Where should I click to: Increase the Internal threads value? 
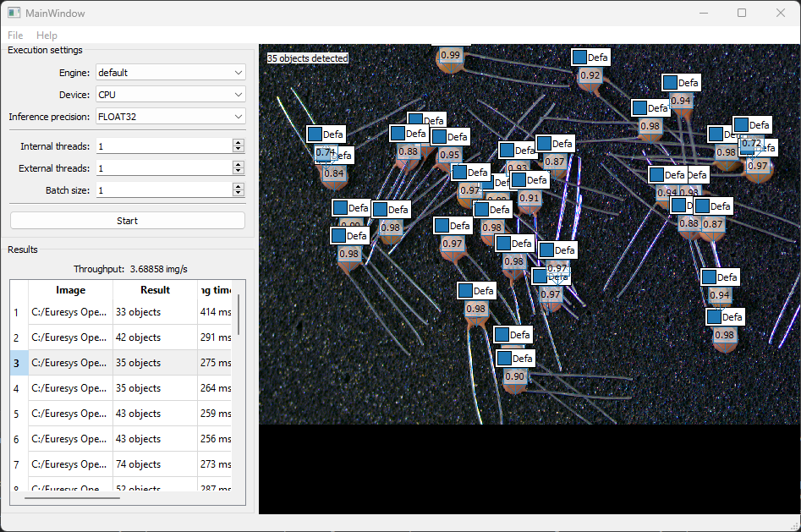[238, 142]
